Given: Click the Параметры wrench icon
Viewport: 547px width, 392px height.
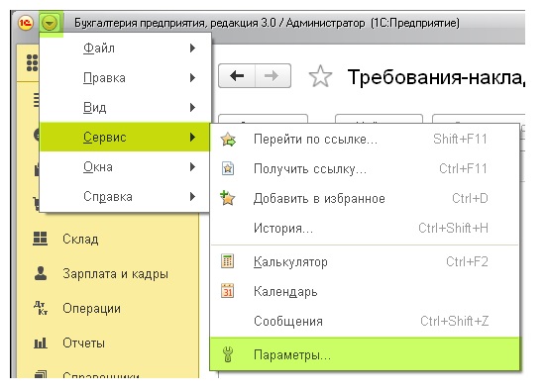Looking at the screenshot, I should click(x=228, y=354).
